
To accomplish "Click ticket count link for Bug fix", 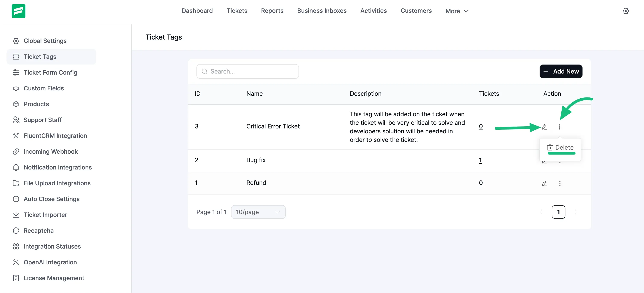I will (480, 160).
